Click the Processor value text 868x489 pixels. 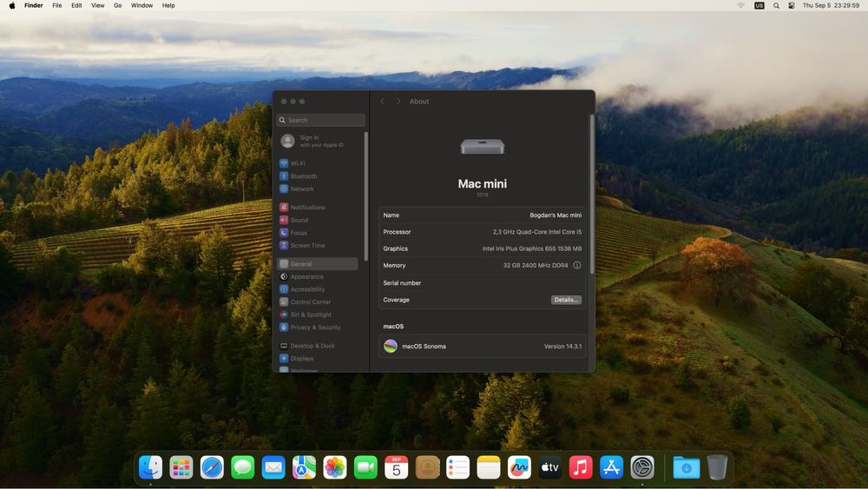(537, 232)
